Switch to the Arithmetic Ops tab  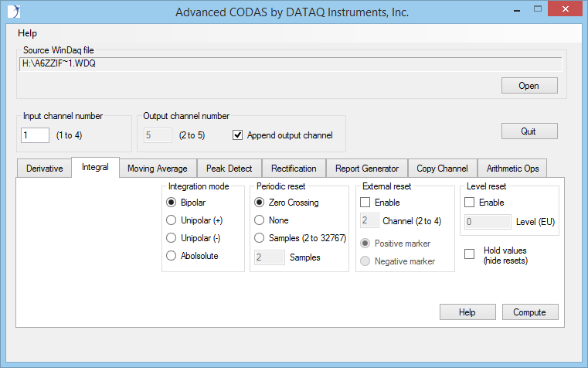(512, 169)
